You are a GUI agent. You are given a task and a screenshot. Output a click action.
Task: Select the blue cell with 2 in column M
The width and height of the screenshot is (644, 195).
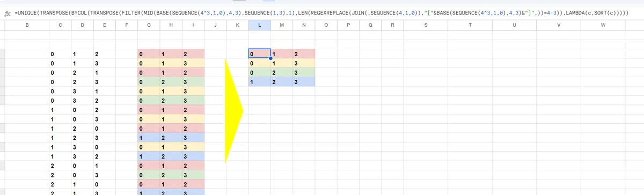pyautogui.click(x=281, y=82)
